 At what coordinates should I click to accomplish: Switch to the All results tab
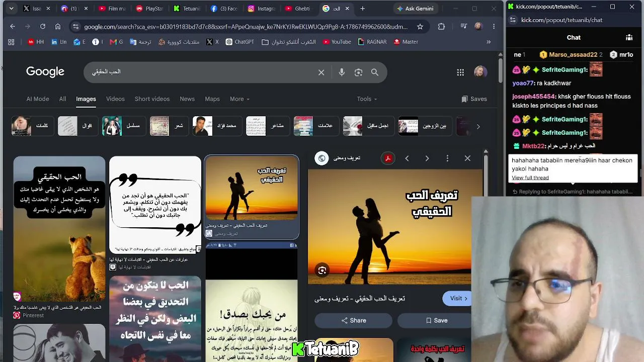(62, 99)
